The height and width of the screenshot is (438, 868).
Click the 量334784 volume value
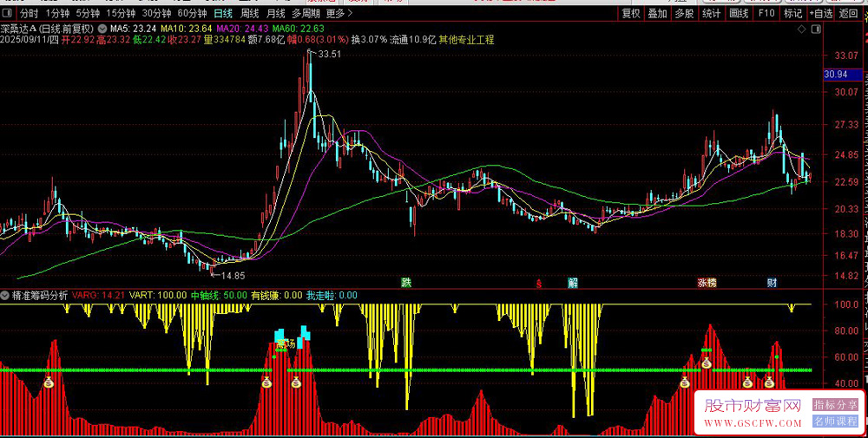[x=224, y=39]
